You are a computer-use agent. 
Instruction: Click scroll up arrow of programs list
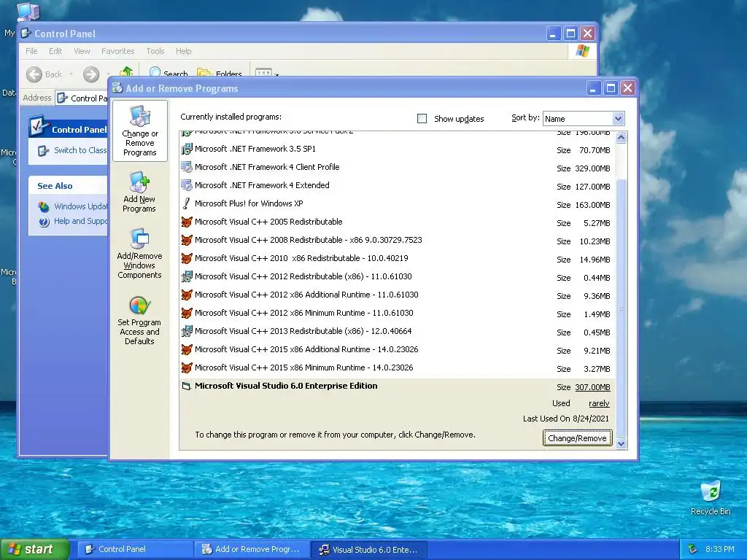click(621, 138)
